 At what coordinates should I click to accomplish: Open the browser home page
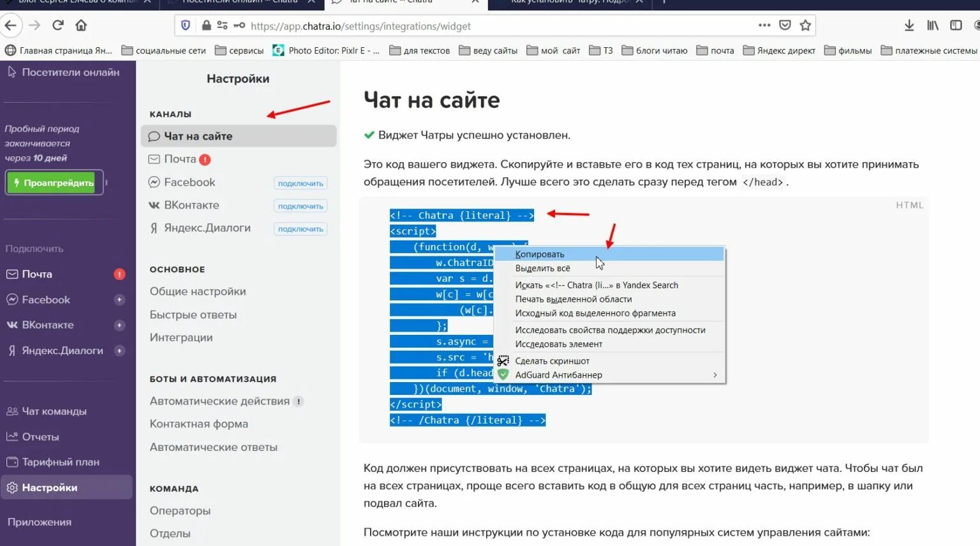click(81, 26)
